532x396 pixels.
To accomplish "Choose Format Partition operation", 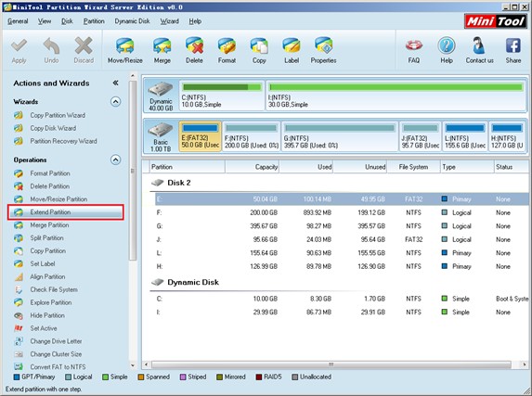I will click(49, 173).
